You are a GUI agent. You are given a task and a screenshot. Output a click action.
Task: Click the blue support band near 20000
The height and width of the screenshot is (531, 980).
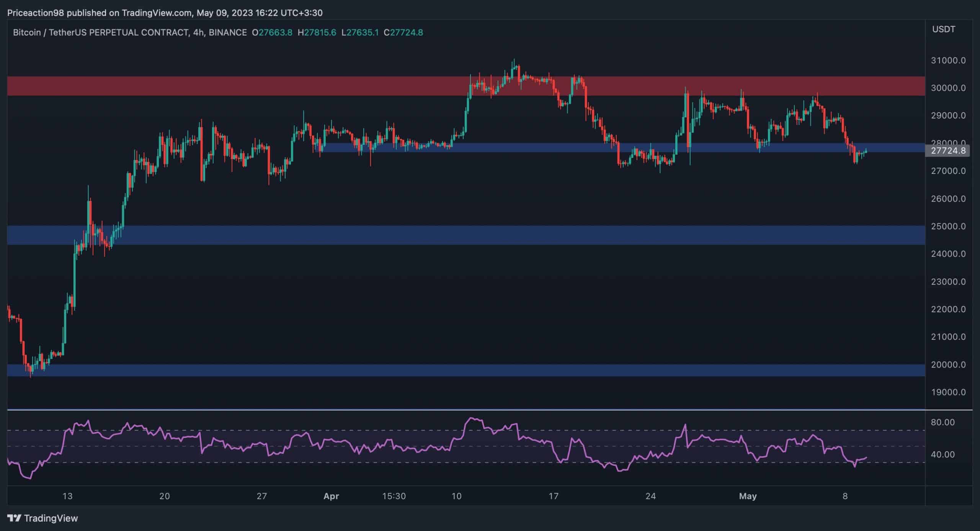coord(466,370)
